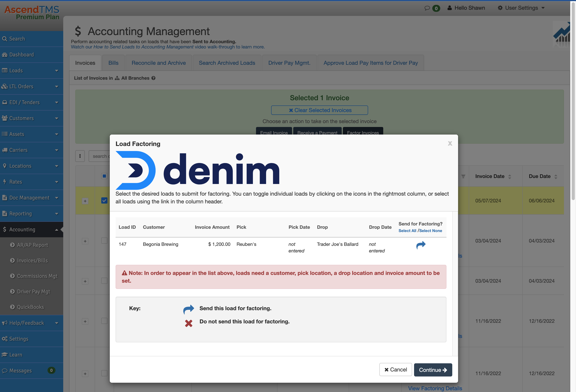
Task: Expand the last row dated 11/16/2022
Action: pyautogui.click(x=85, y=374)
